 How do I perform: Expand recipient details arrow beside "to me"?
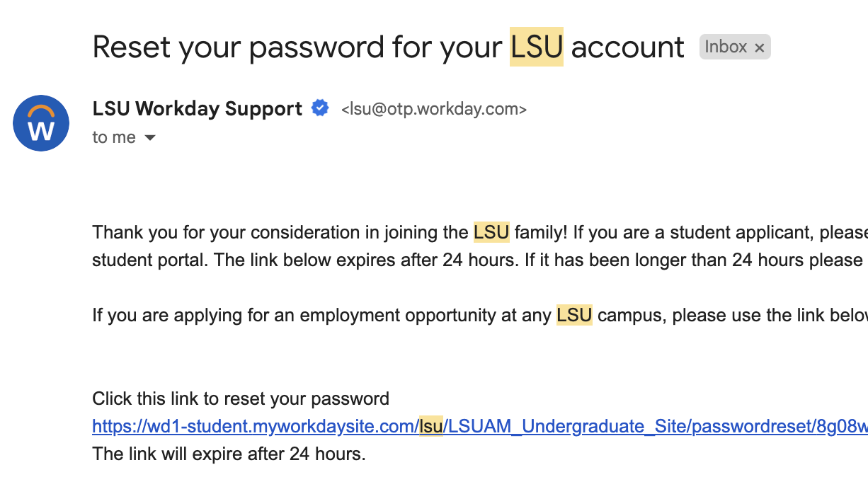(150, 138)
